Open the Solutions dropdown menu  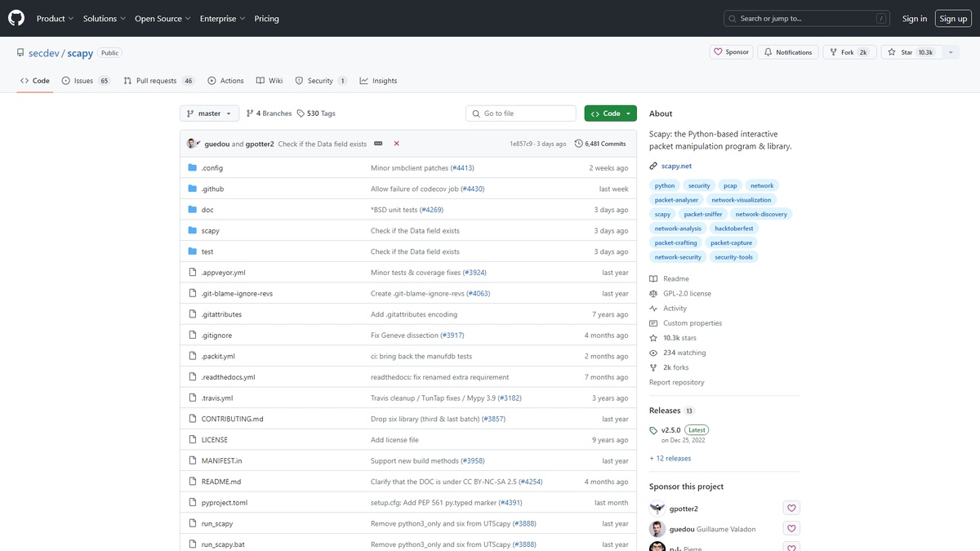click(105, 18)
